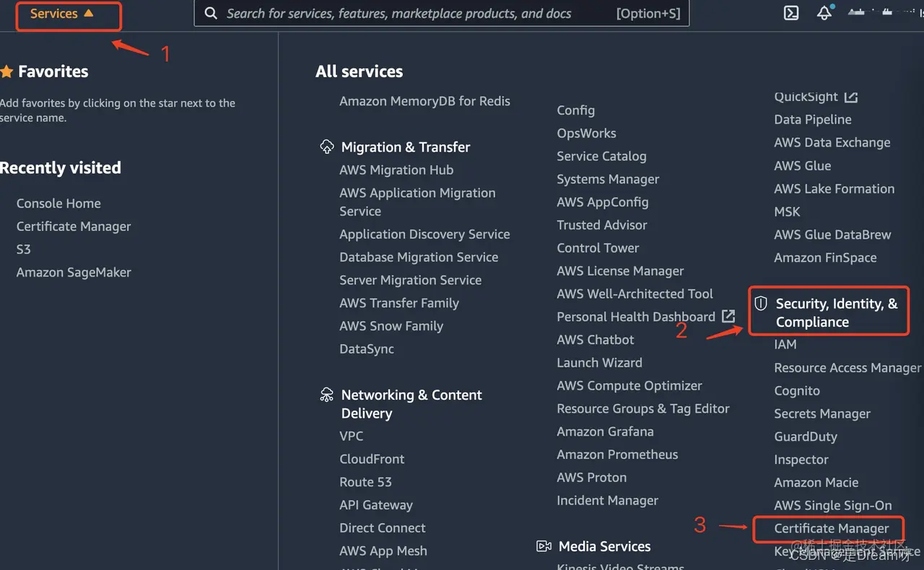Viewport: 924px width, 570px height.
Task: Click the Security shield icon
Action: [x=760, y=304]
